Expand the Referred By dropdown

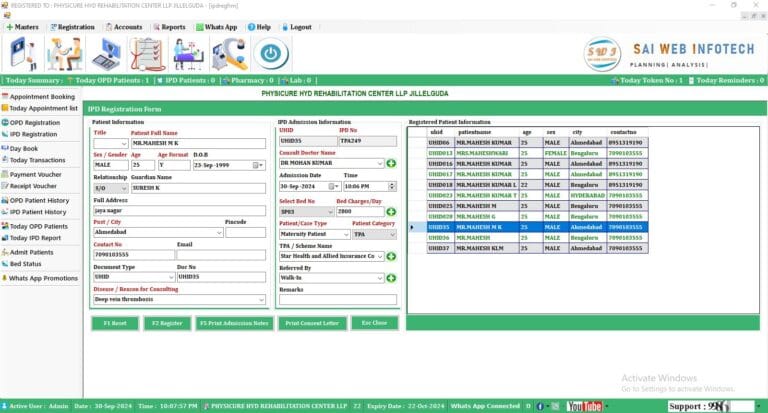(380, 278)
